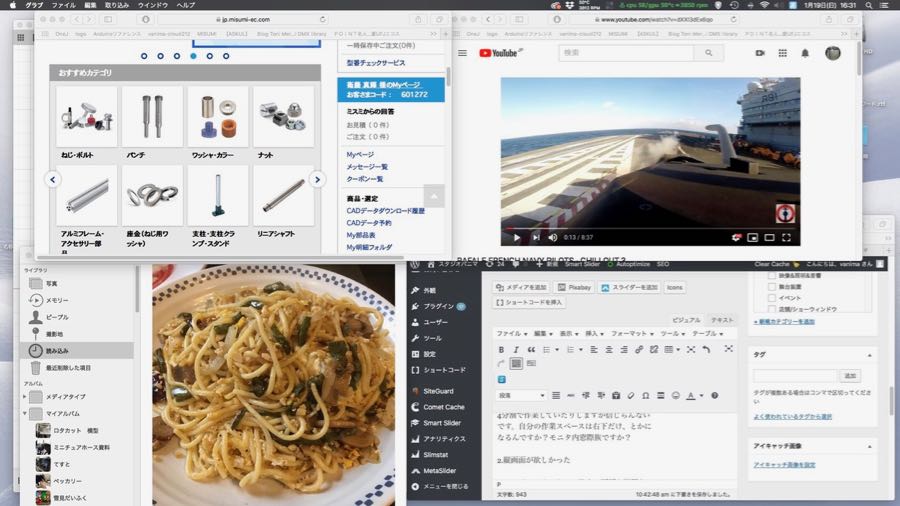Click Bold icon in WordPress editor

501,349
